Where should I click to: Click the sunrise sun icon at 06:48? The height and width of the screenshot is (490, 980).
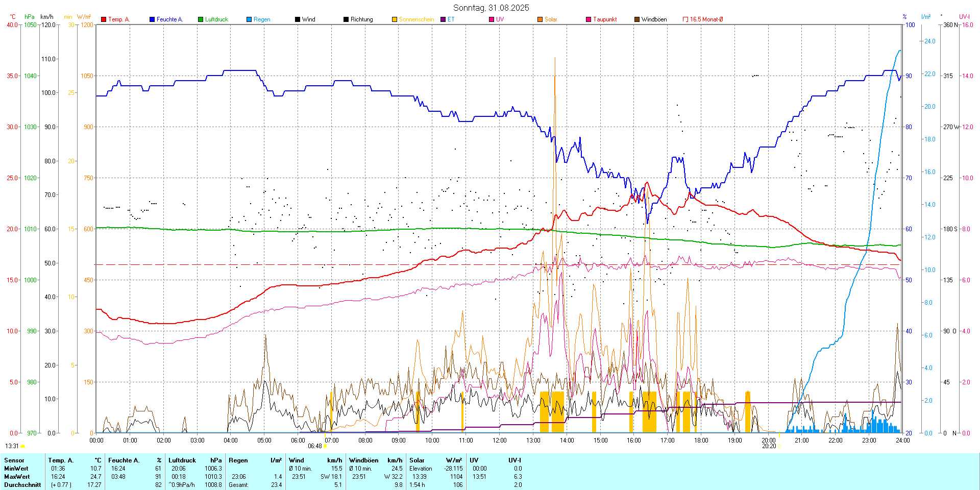325,446
